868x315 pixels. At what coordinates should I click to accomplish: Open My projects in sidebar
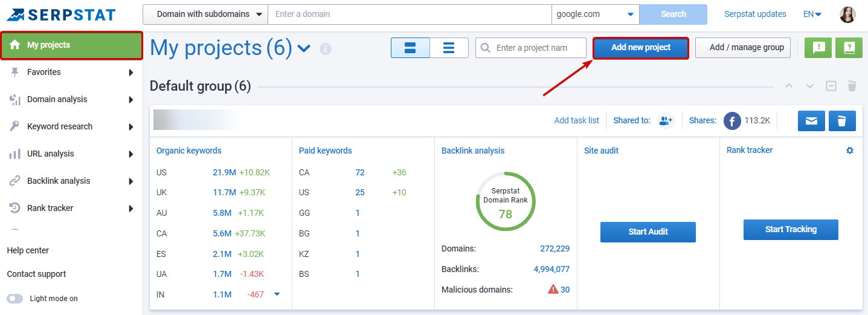tap(71, 45)
